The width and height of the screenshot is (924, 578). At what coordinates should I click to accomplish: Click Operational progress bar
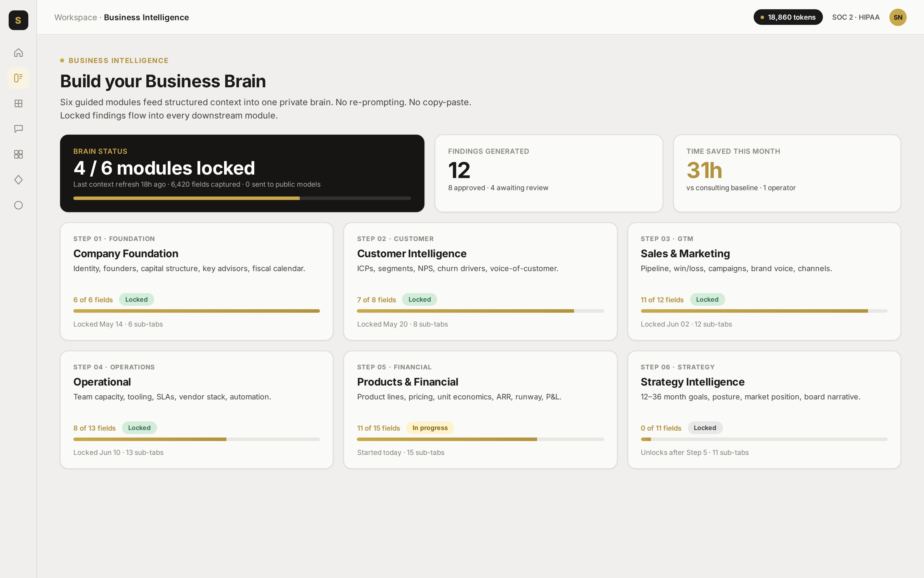click(x=197, y=439)
